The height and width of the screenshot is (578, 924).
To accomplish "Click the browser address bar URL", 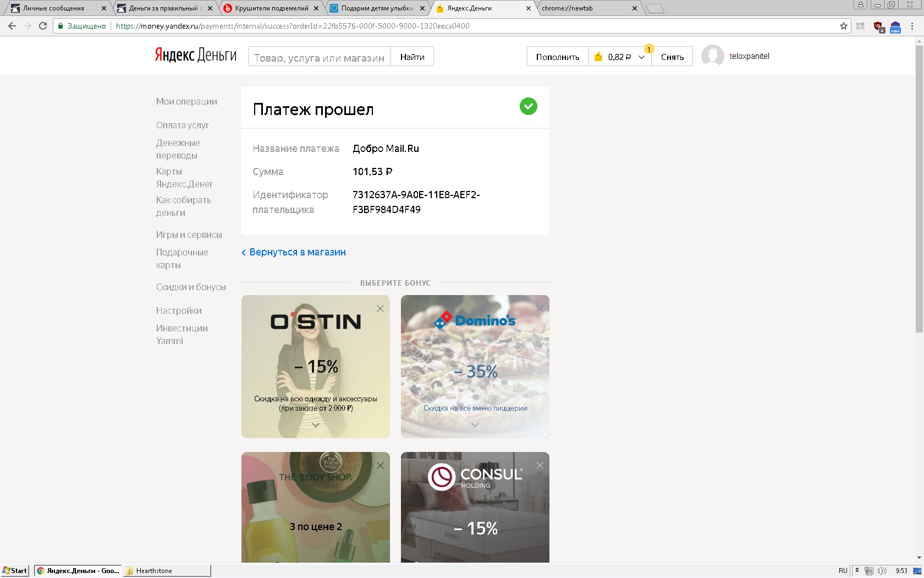I will 293,26.
